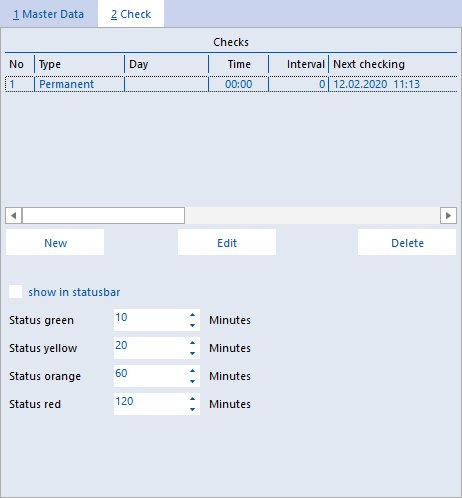This screenshot has width=462, height=498.
Task: Decrease the Status red minutes value
Action: [x=192, y=409]
